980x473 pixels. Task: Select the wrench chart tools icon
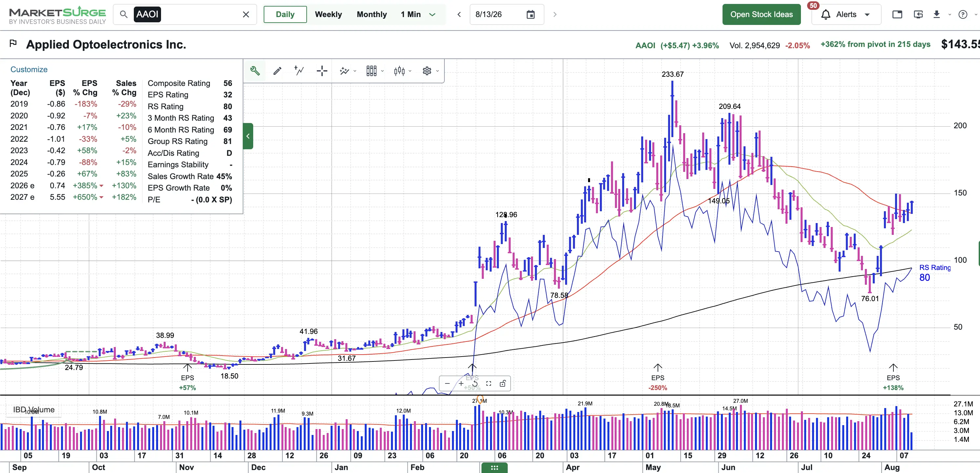255,71
